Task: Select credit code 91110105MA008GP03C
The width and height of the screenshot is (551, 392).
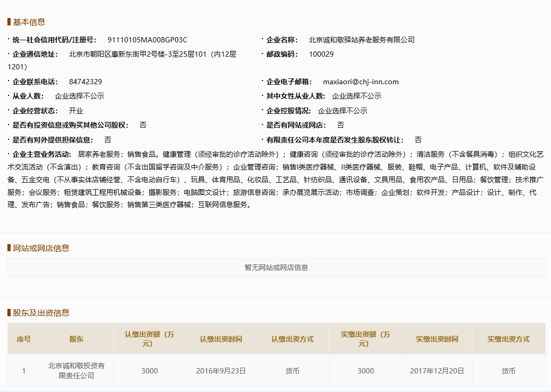Action: 147,40
